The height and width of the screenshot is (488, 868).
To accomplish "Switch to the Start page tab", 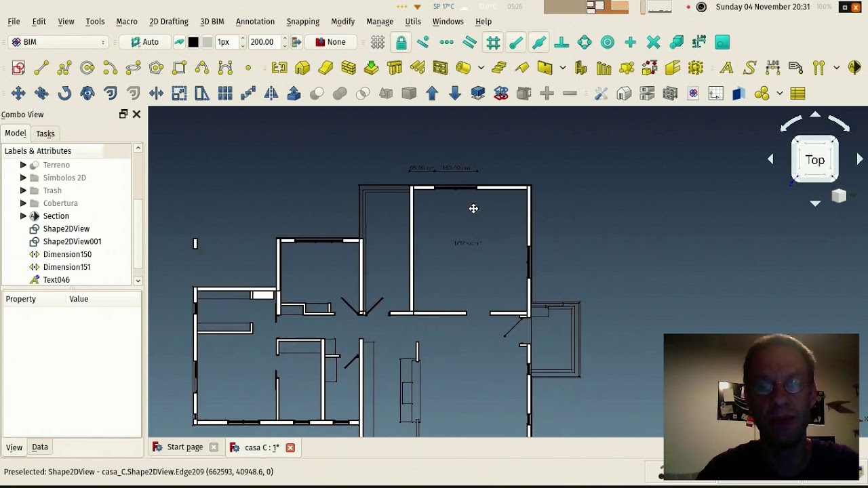I will pyautogui.click(x=185, y=447).
